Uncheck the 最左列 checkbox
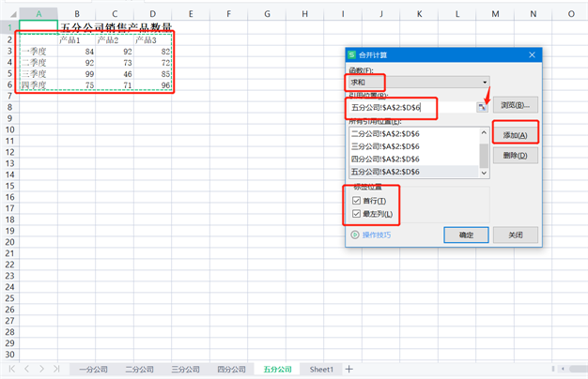Viewport: 588px width, 379px height. pyautogui.click(x=356, y=214)
